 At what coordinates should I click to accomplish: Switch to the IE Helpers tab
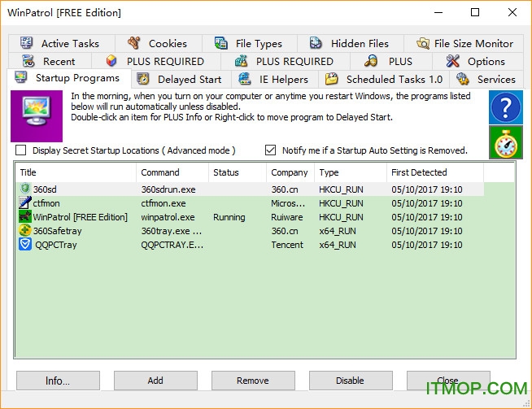[275, 79]
